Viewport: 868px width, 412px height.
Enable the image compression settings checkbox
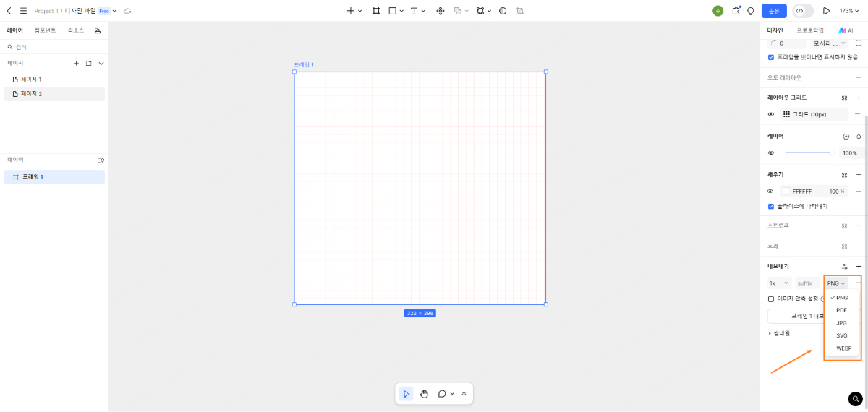click(771, 299)
